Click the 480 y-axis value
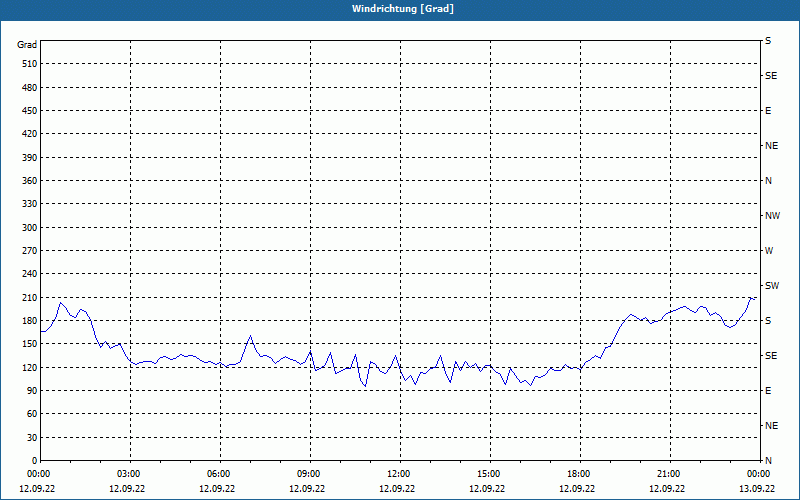 (30, 87)
